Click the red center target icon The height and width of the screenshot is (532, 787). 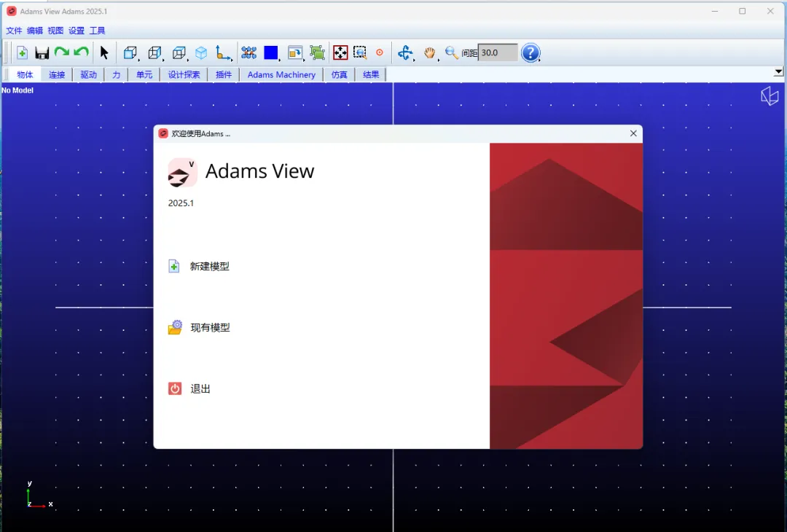(x=380, y=52)
